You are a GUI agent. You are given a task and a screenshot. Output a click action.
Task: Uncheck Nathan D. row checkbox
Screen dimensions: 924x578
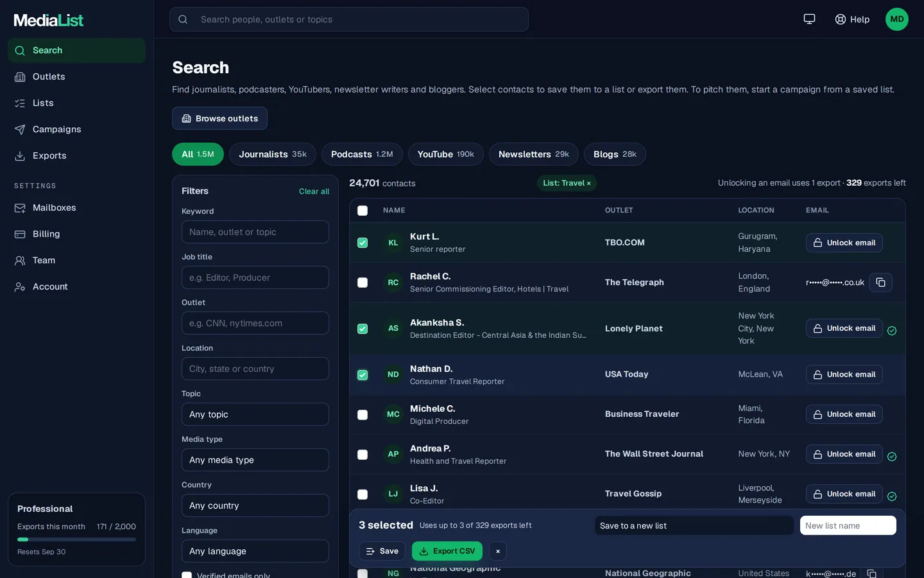(363, 375)
